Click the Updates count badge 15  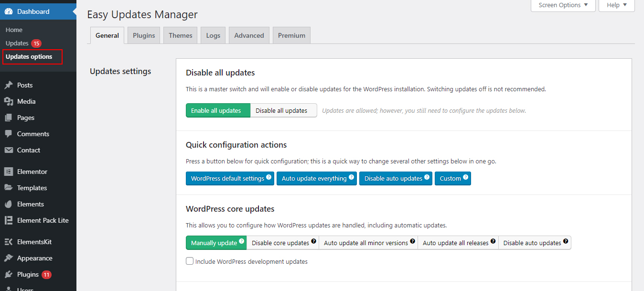[x=36, y=43]
